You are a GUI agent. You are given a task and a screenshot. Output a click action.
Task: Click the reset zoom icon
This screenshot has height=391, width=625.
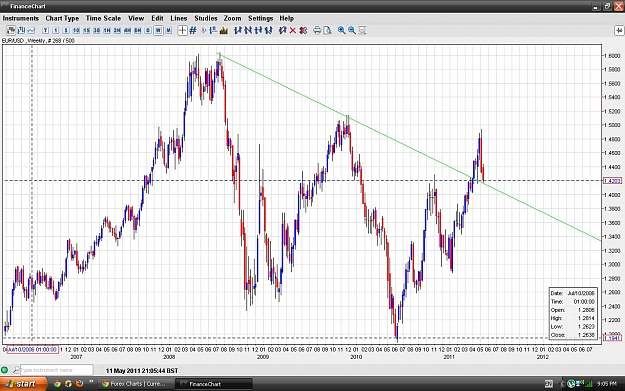[x=362, y=30]
